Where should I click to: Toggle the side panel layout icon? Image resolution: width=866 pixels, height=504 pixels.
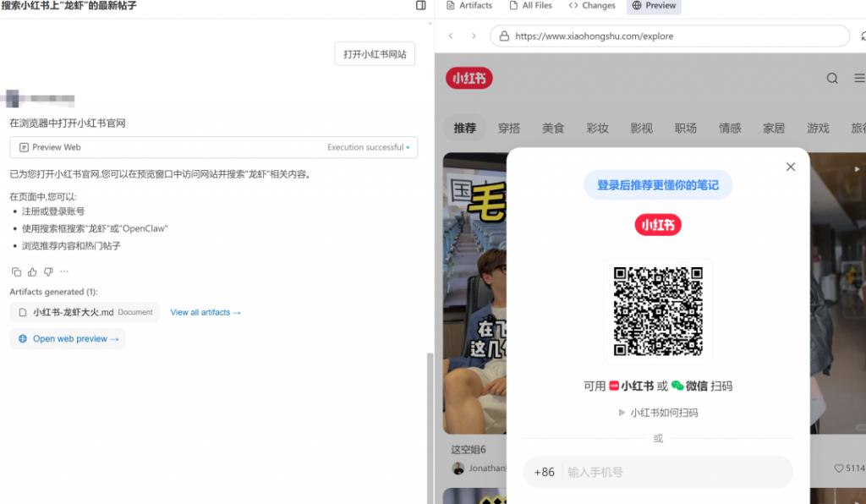(x=421, y=6)
